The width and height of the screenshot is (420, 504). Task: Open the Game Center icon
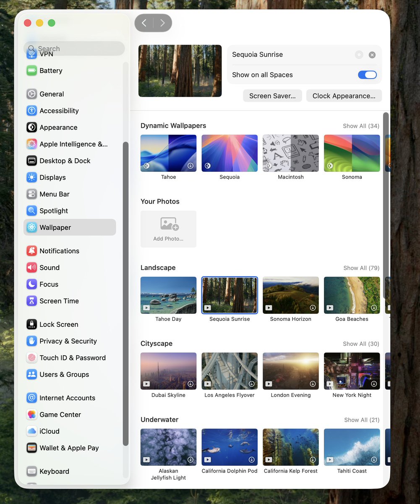click(x=32, y=415)
